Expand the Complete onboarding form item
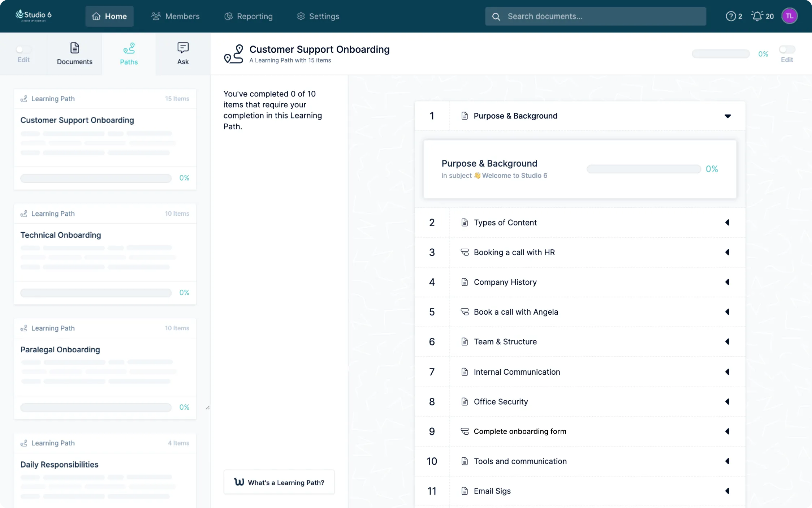Image resolution: width=812 pixels, height=508 pixels. click(727, 431)
